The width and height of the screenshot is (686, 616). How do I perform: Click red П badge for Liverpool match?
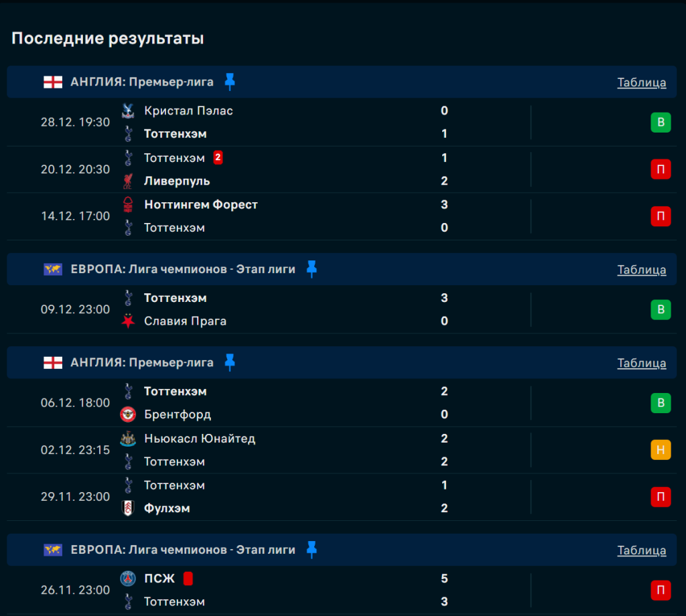click(x=661, y=169)
